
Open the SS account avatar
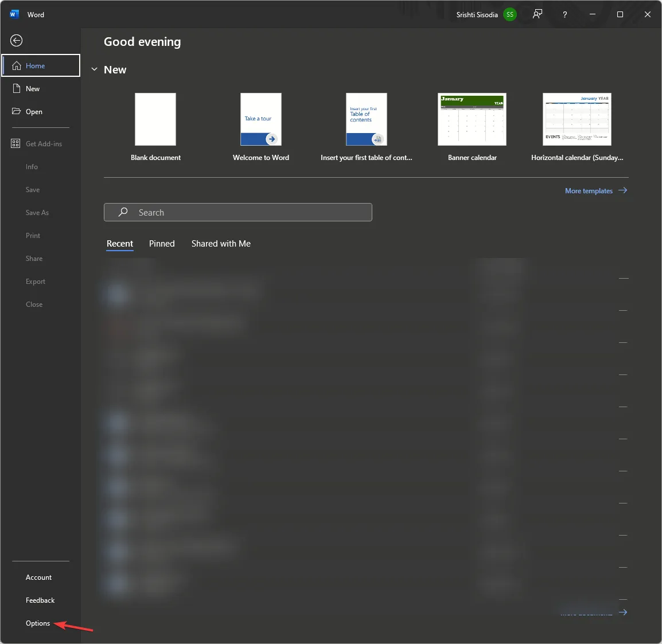(x=510, y=14)
